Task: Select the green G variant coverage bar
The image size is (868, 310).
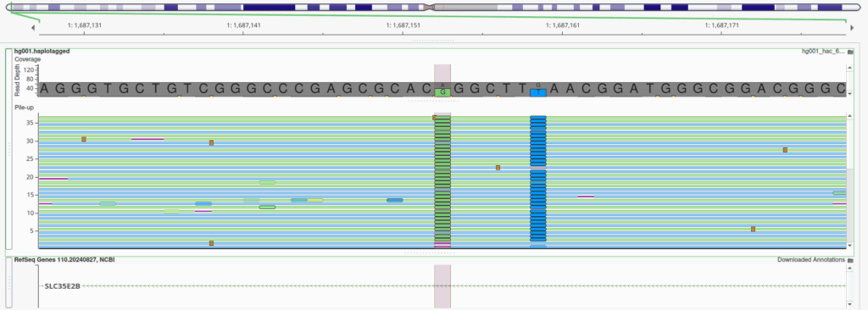Action: click(442, 92)
